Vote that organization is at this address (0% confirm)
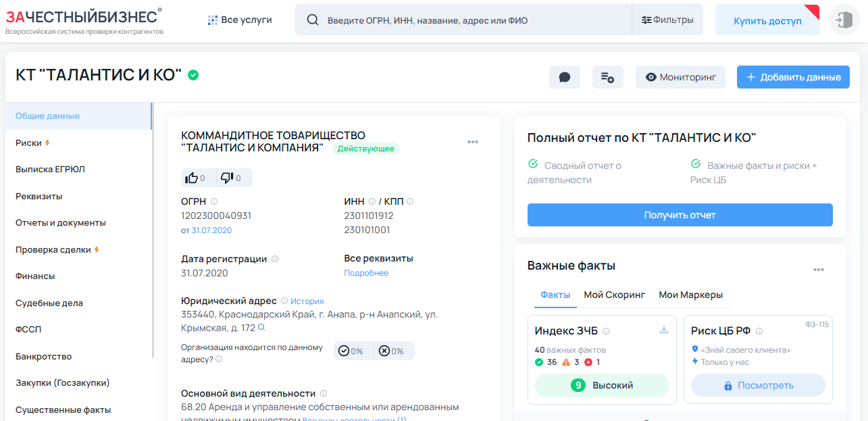 coord(353,351)
